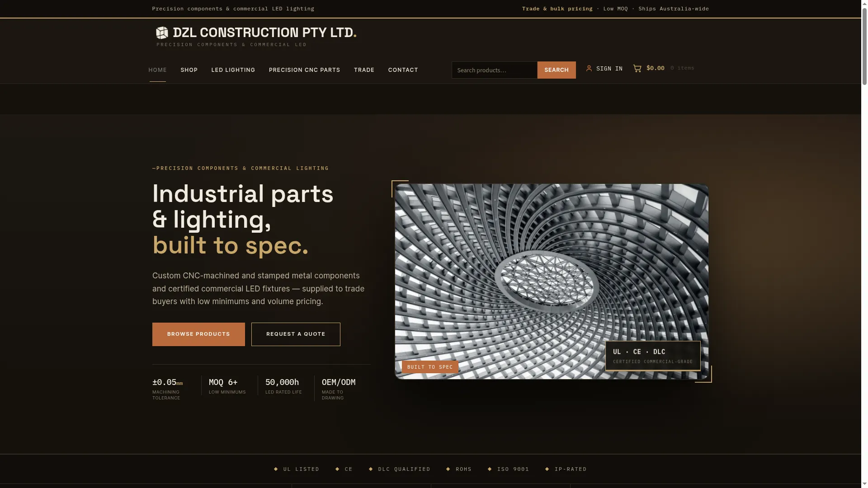868x488 pixels.
Task: Open Precision CNC Parts menu
Action: click(x=304, y=70)
